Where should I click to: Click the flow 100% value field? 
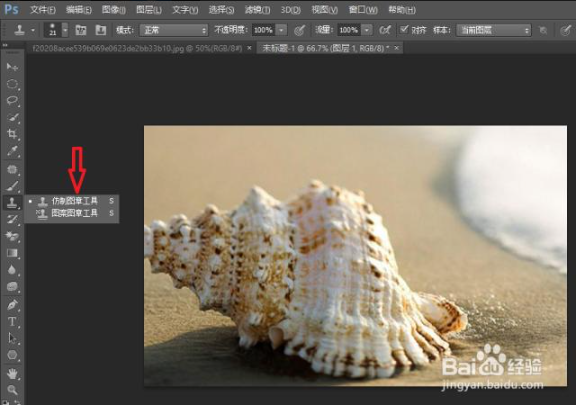(348, 30)
